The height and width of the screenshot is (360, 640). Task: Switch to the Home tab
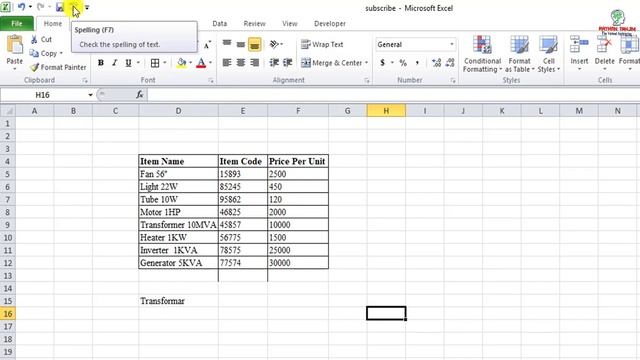point(53,24)
